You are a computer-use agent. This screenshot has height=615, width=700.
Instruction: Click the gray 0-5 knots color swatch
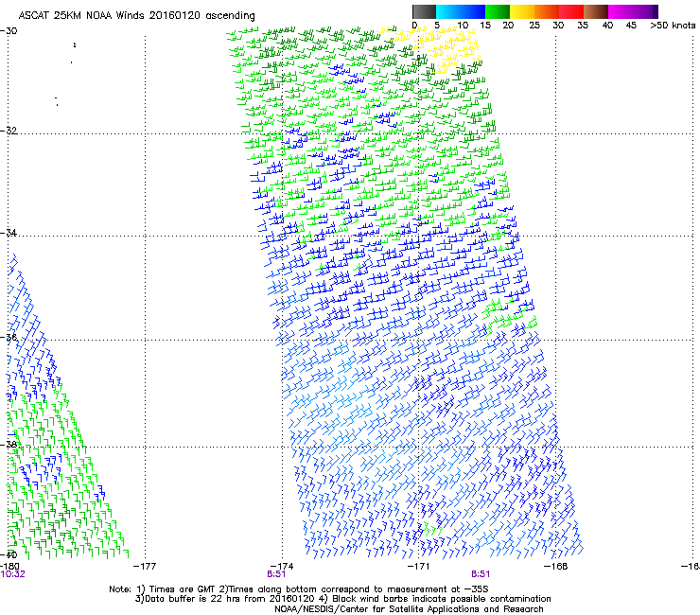click(424, 11)
